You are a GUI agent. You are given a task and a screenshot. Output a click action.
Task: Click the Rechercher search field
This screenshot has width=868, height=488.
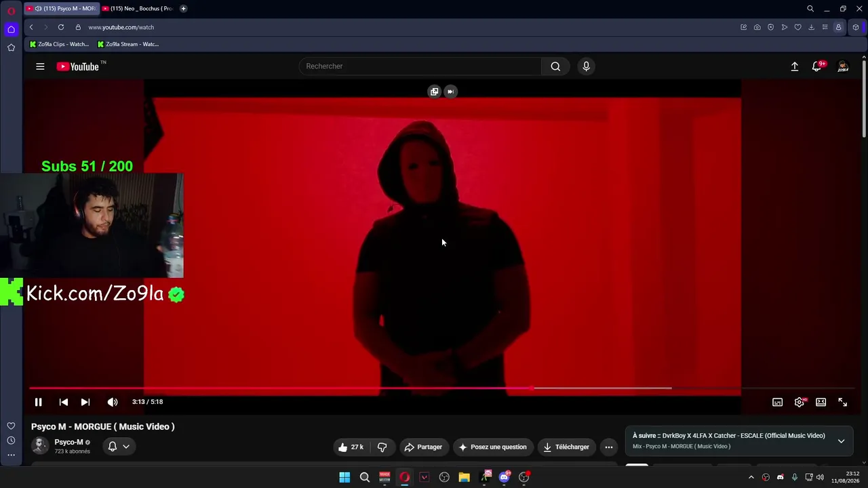click(x=420, y=66)
